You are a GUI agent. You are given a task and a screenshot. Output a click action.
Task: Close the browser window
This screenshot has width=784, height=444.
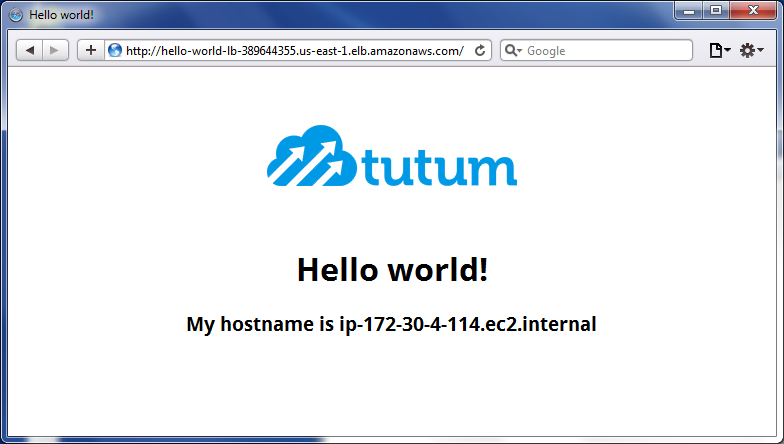click(x=753, y=10)
